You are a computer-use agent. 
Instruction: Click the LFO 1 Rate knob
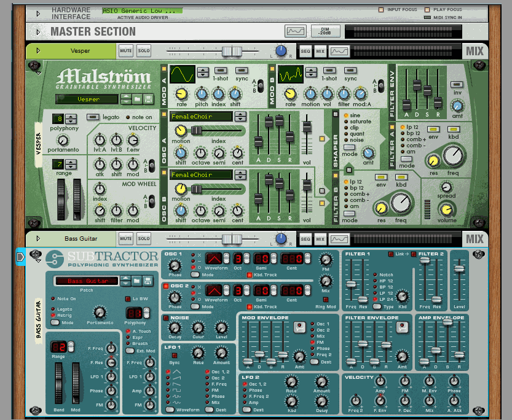(198, 353)
